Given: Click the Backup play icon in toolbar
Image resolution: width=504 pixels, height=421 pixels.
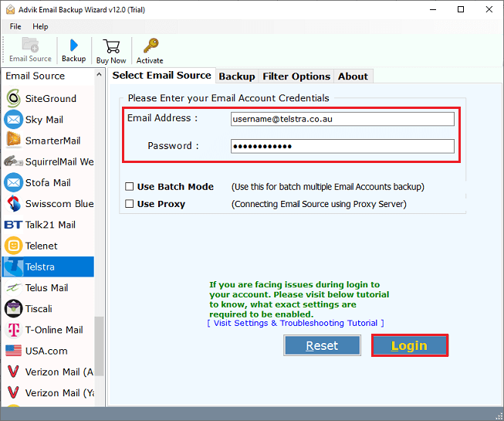Looking at the screenshot, I should coord(74,45).
